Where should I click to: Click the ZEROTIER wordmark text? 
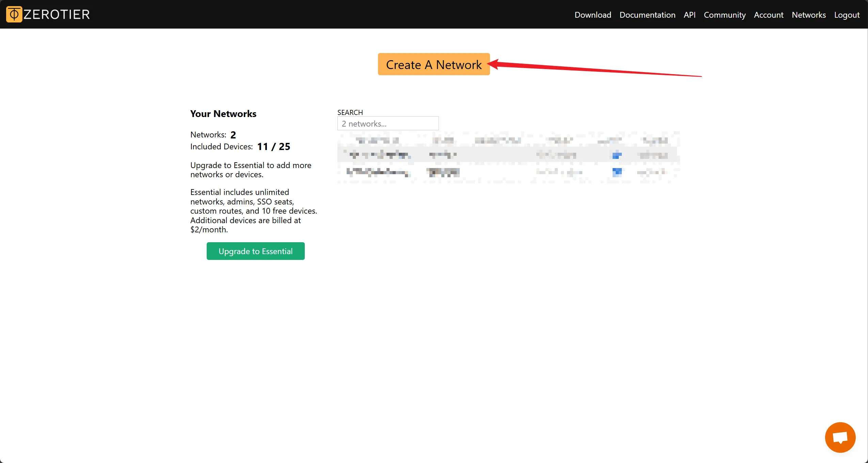coord(57,14)
